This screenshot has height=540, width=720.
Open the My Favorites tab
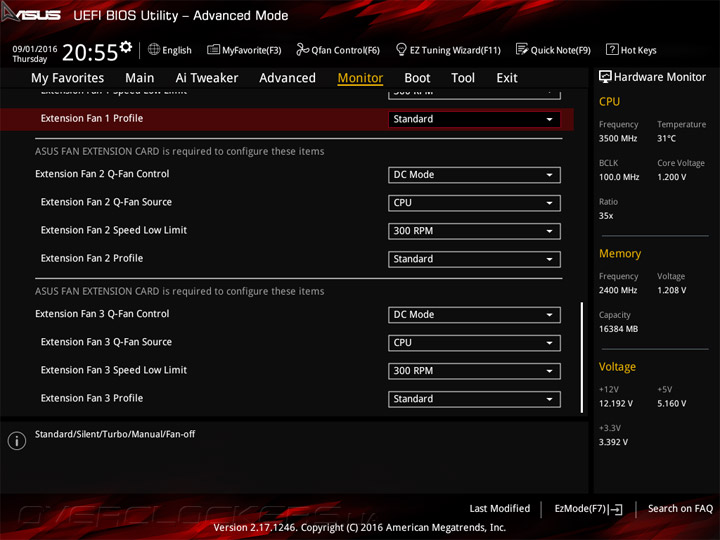click(68, 78)
